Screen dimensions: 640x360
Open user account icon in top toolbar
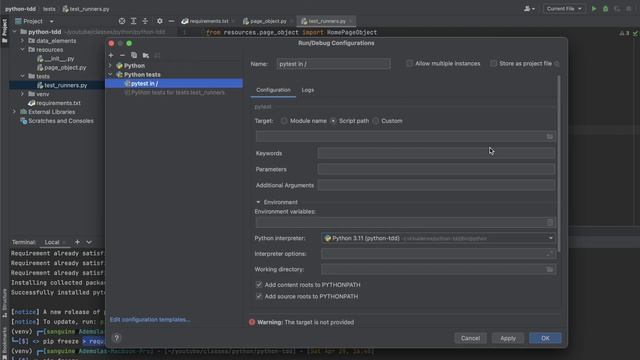click(x=529, y=9)
